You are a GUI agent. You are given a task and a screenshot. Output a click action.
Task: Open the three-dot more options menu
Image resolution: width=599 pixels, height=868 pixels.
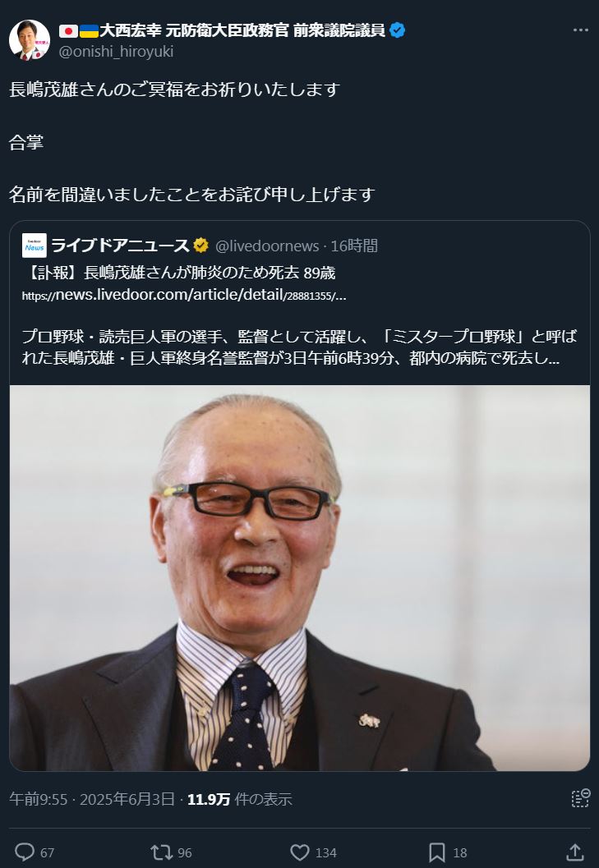pos(581,30)
